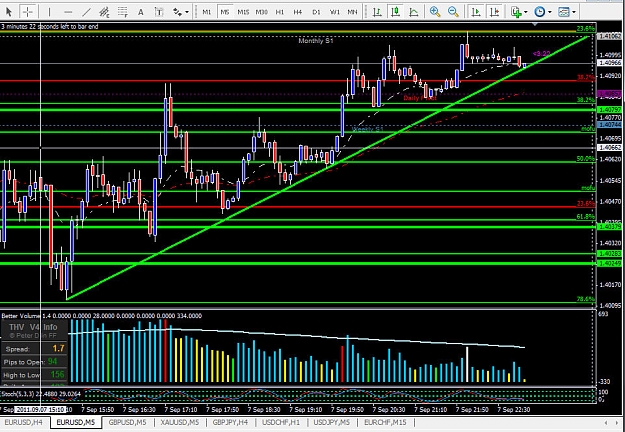Choose the equidistant channel tool

pos(104,12)
